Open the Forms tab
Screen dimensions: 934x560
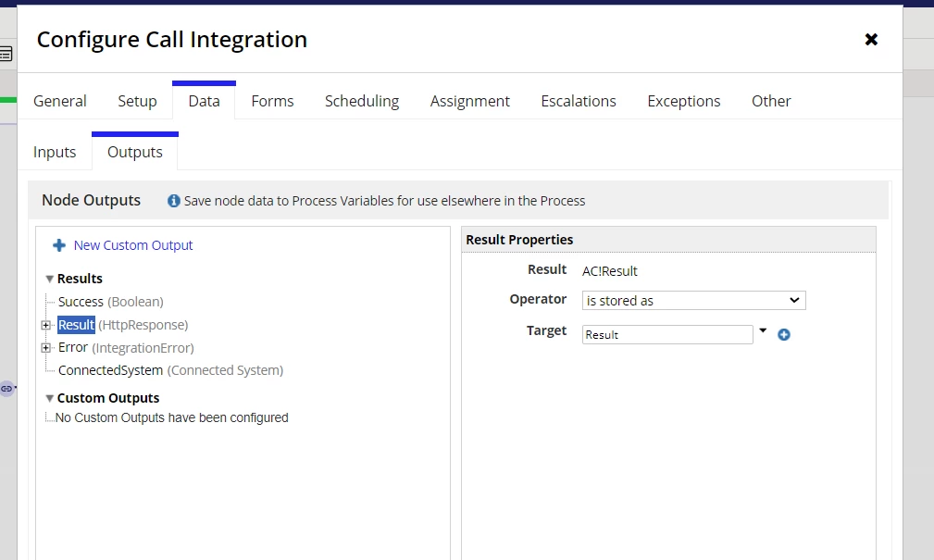click(x=272, y=101)
